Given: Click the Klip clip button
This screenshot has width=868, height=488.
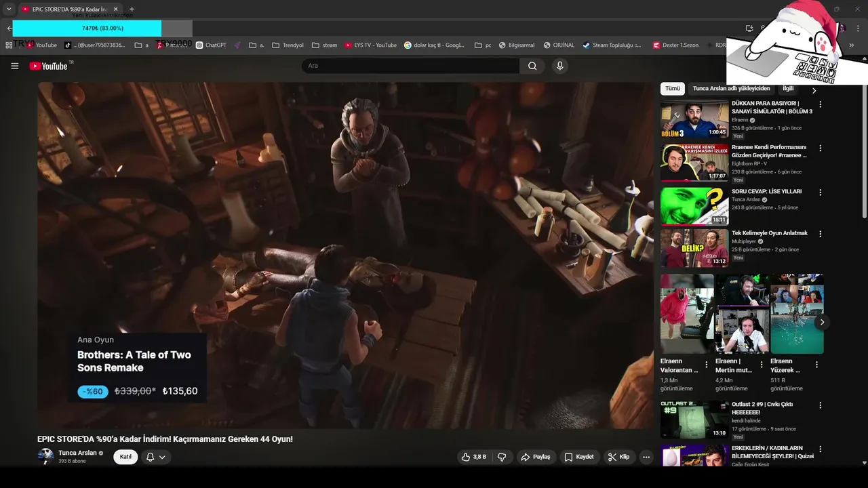Looking at the screenshot, I should click(618, 457).
